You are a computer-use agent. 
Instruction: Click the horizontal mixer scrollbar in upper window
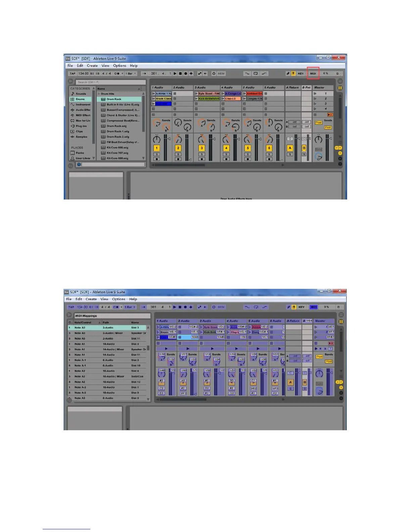[x=180, y=165]
